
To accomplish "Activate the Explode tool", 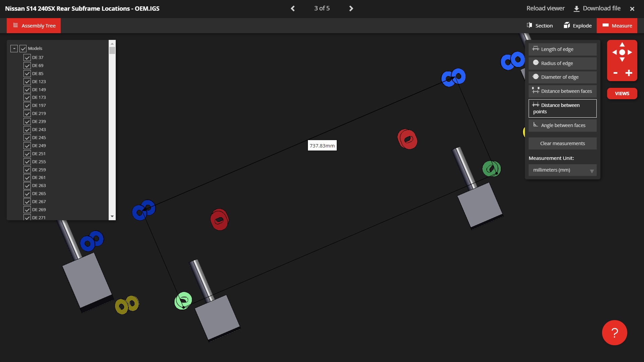I will point(578,26).
